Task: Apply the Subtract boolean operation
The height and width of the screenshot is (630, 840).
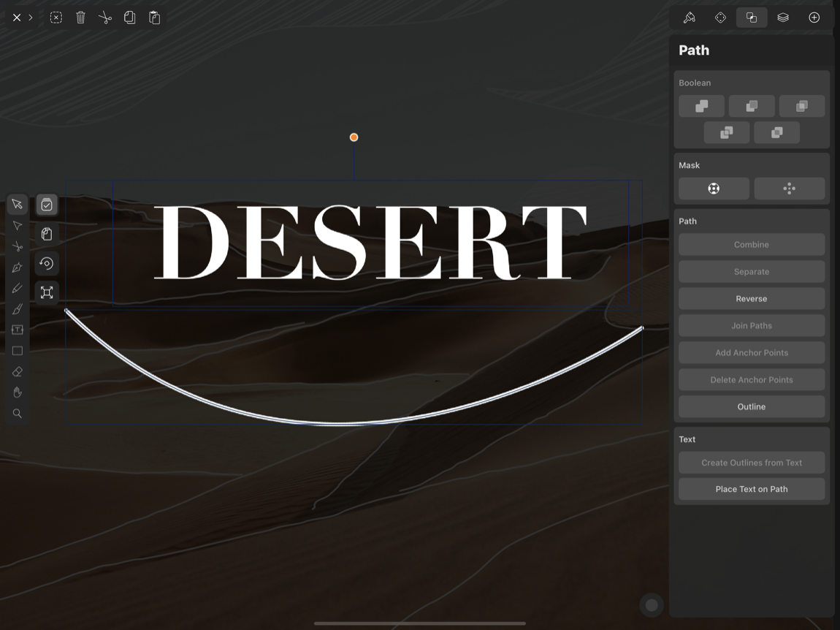Action: [x=752, y=106]
